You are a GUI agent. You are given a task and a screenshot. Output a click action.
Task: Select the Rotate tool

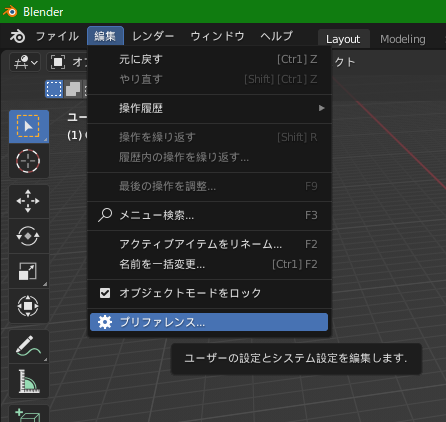[29, 236]
